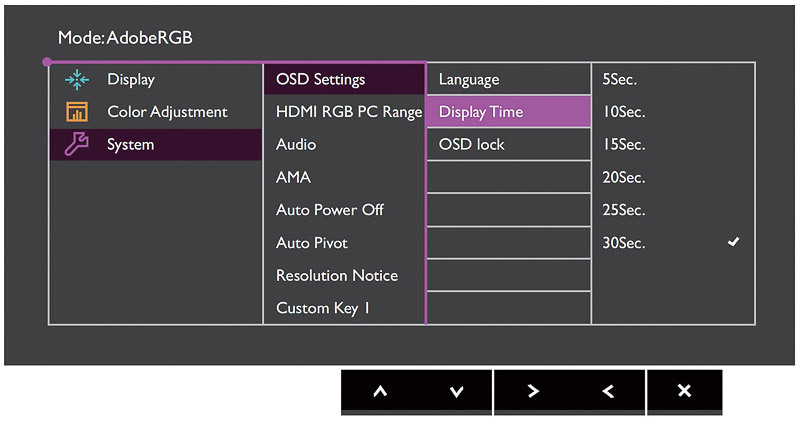Pick the 20Sec. display time
Image resolution: width=800 pixels, height=421 pixels.
pyautogui.click(x=672, y=177)
